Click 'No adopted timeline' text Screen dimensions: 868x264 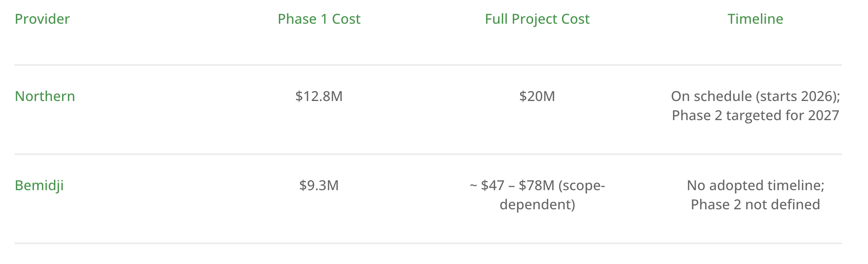point(755,186)
